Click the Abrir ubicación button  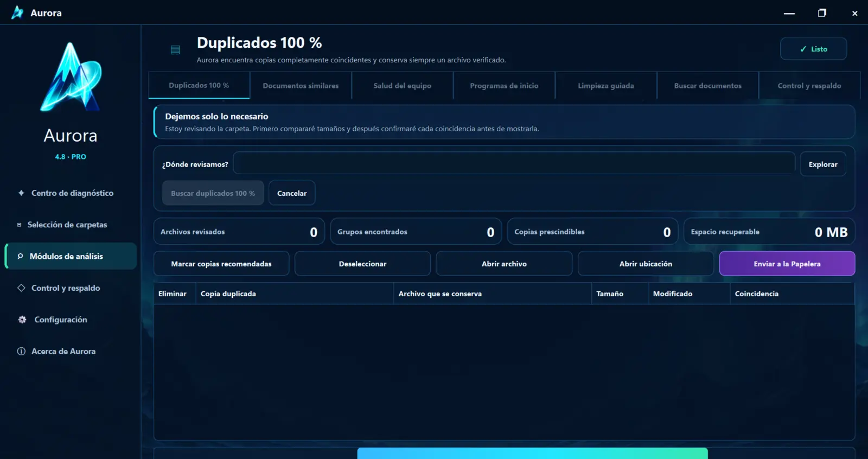coord(646,264)
